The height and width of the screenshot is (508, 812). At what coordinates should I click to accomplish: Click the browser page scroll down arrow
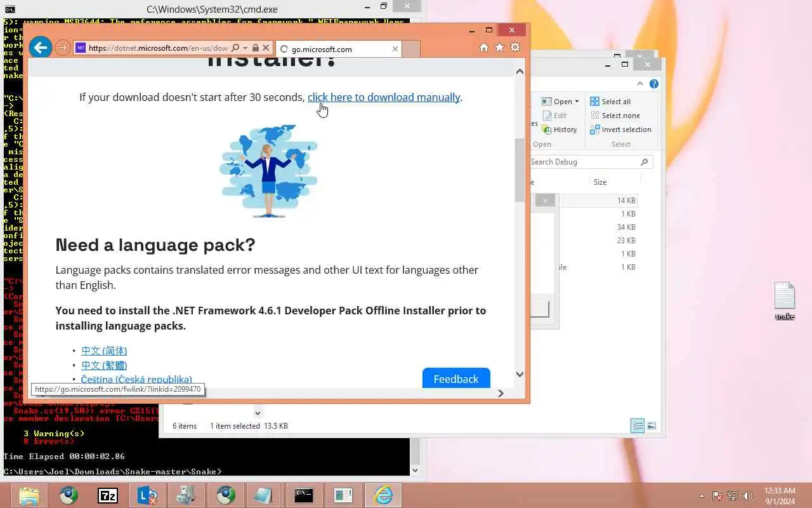[x=520, y=375]
